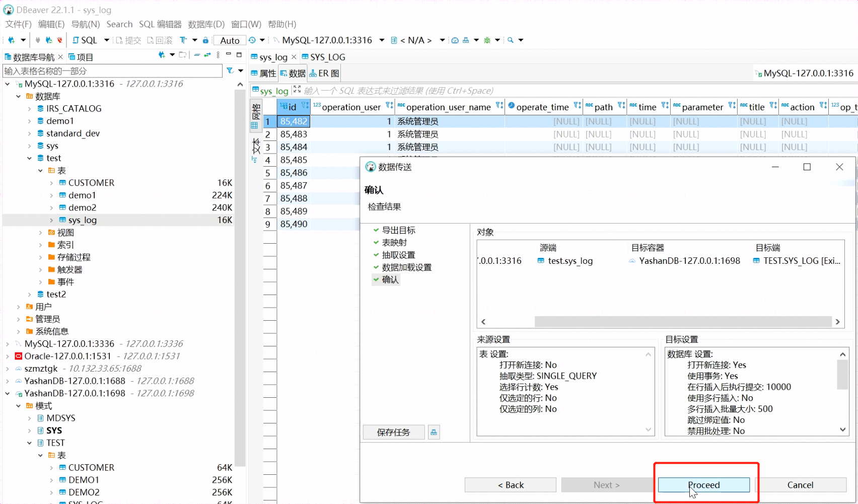Open the SQL button dropdown arrow

tap(106, 40)
